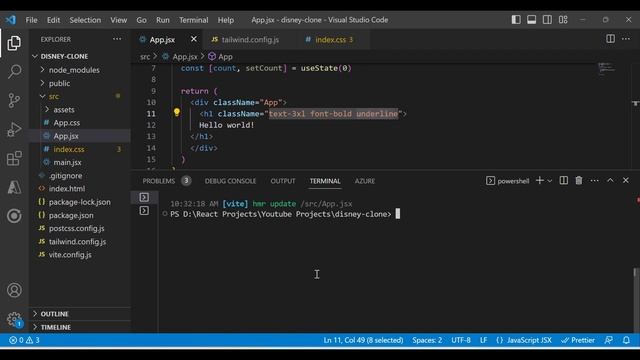Image resolution: width=640 pixels, height=360 pixels.
Task: Open the Manage gear icon
Action: 14,319
